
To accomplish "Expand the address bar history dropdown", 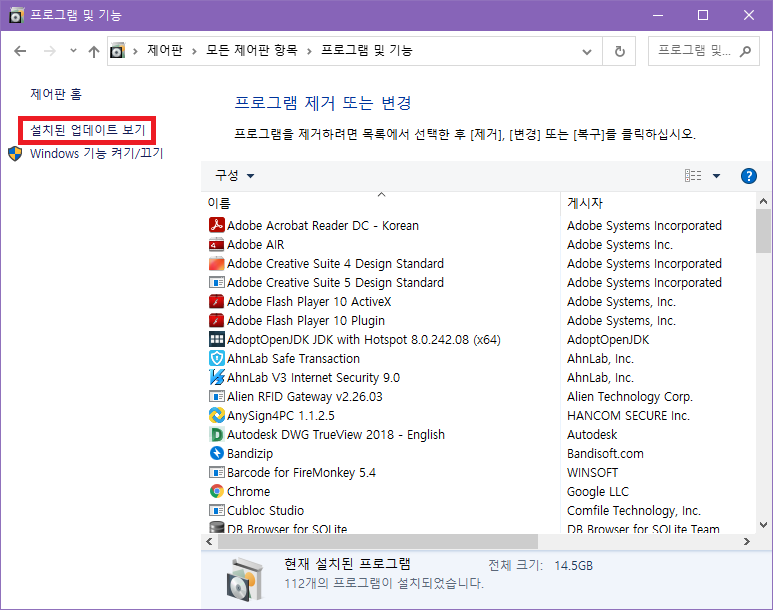I will [x=587, y=51].
